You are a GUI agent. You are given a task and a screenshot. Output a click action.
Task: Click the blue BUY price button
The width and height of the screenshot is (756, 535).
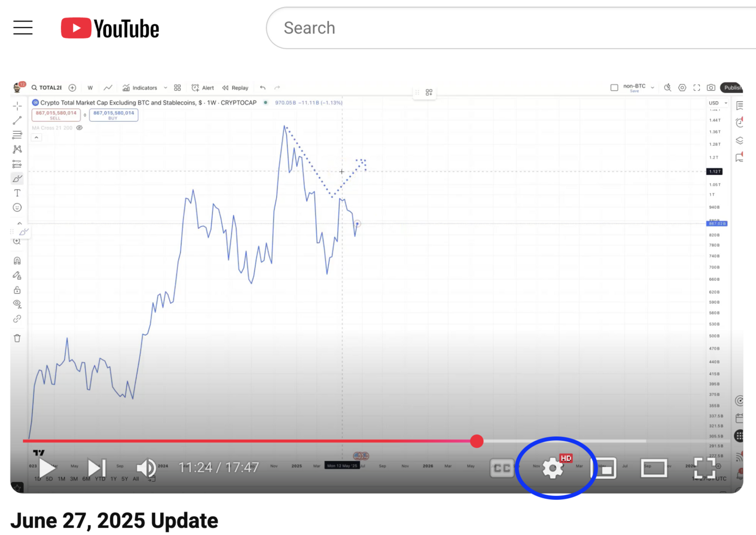click(114, 115)
